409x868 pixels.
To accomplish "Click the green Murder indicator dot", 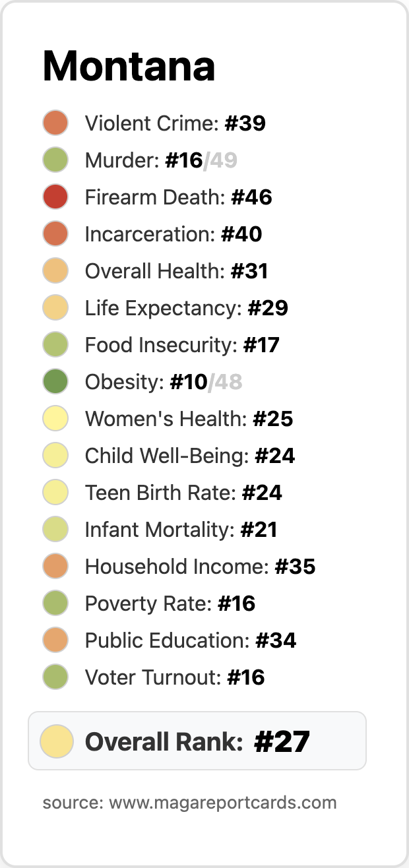I will [x=56, y=160].
